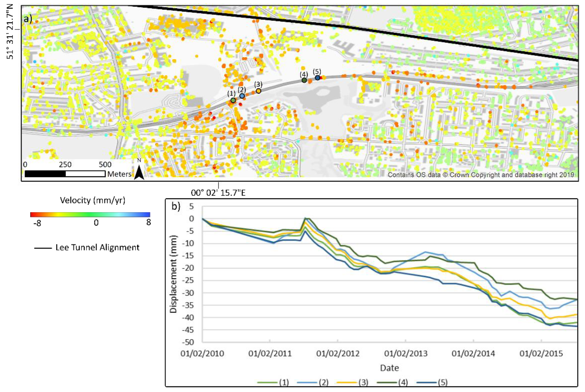
Task: Click the Lee Tunnel Alignment legend line
Action: point(43,248)
